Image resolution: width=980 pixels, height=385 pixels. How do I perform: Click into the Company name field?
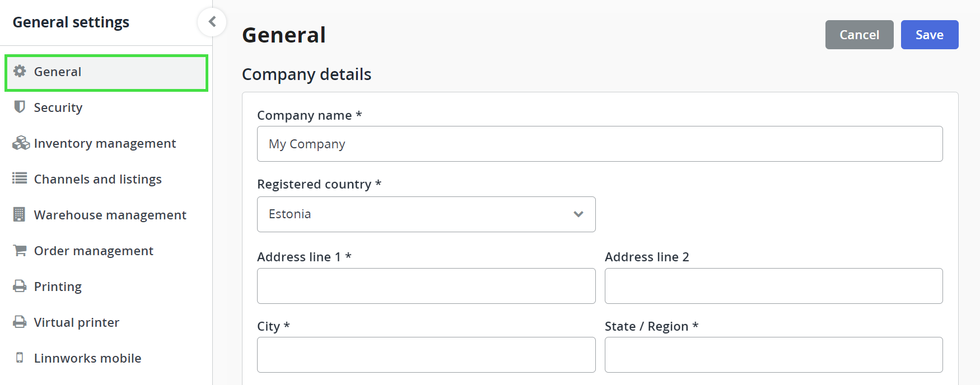(x=599, y=144)
